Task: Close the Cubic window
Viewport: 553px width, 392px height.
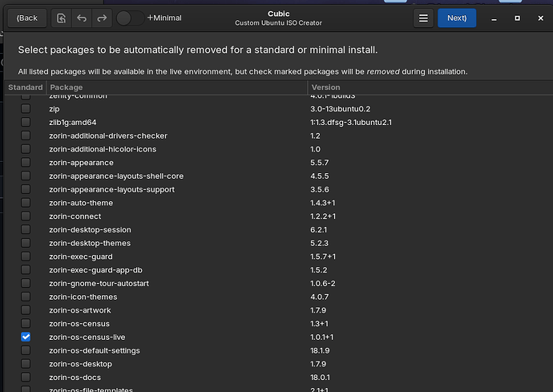Action: (541, 18)
